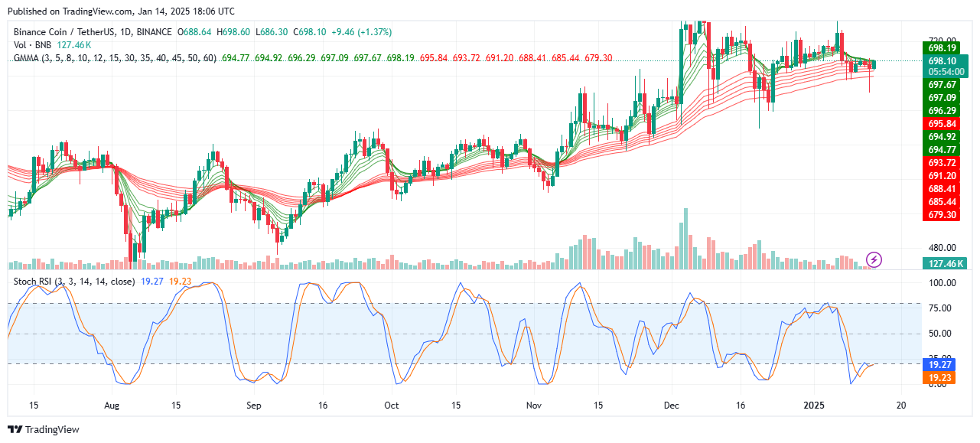980x443 pixels.
Task: Click the high value H698.60
Action: click(234, 32)
